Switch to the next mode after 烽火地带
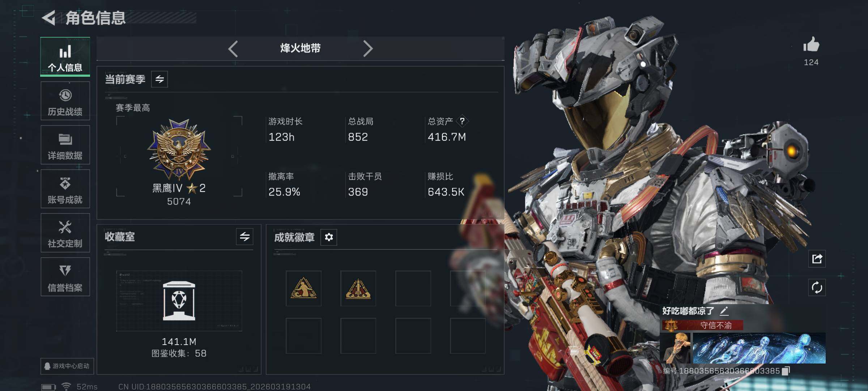Viewport: 868px width, 391px height. tap(367, 49)
